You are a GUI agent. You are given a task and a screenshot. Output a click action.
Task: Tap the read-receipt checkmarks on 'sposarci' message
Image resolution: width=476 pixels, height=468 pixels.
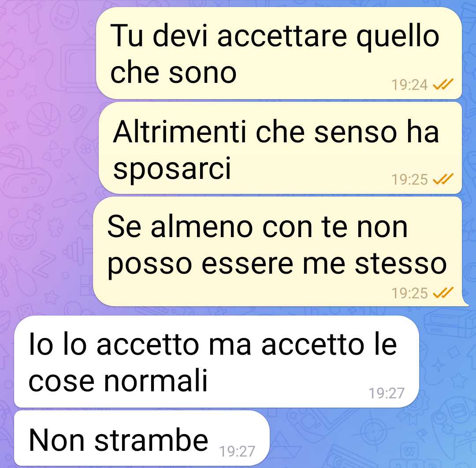pyautogui.click(x=443, y=179)
